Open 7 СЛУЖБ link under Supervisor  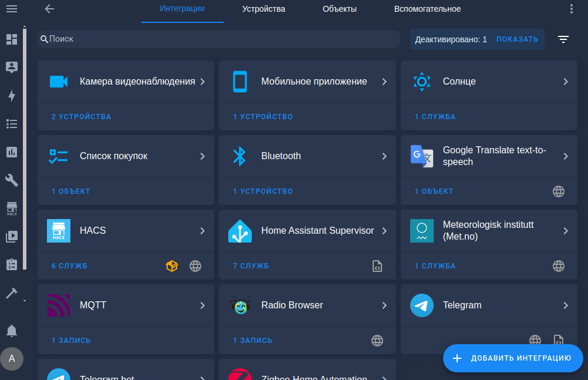(251, 266)
